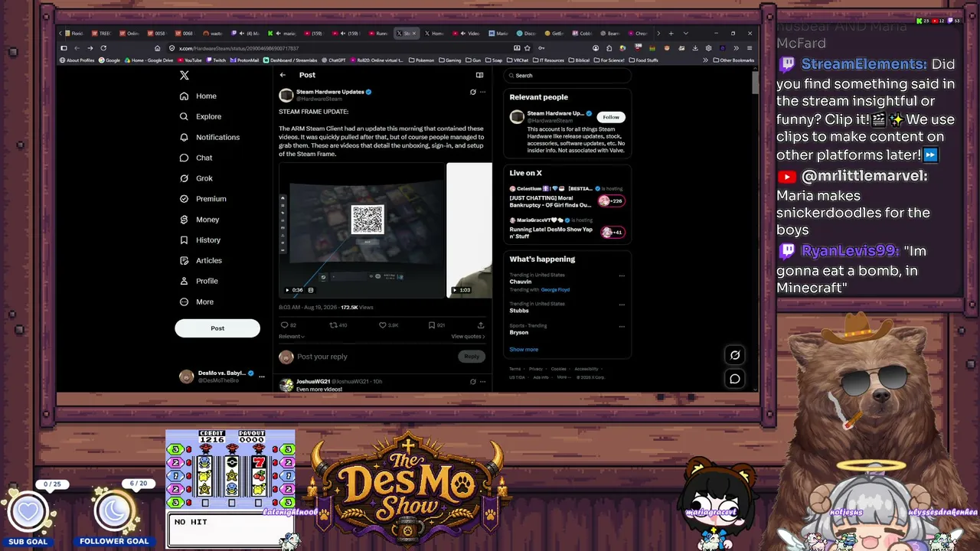Share the Steam Frame post
Viewport: 980px width, 551px height.
481,325
